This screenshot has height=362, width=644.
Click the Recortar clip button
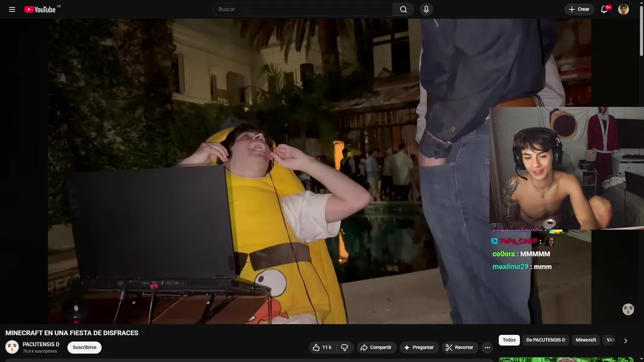click(460, 347)
